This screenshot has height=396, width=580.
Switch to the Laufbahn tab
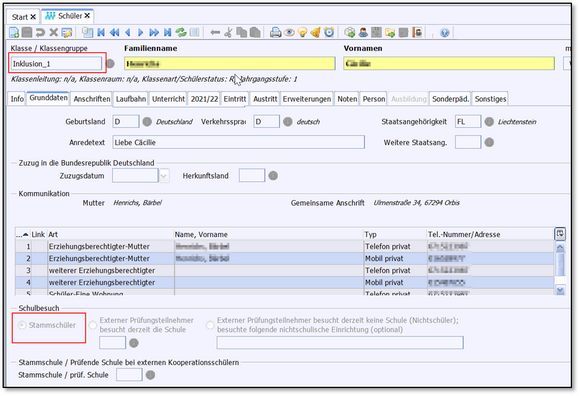(x=131, y=99)
